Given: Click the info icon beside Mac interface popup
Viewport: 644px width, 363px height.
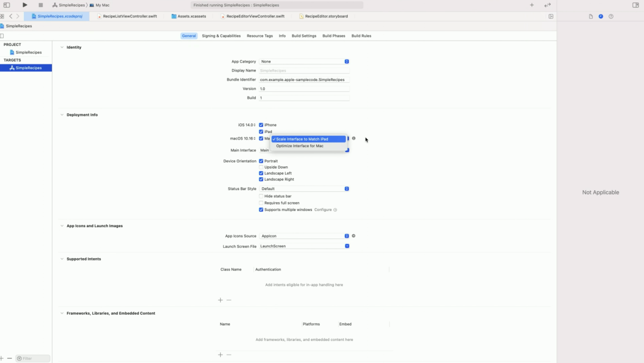Looking at the screenshot, I should 354,138.
